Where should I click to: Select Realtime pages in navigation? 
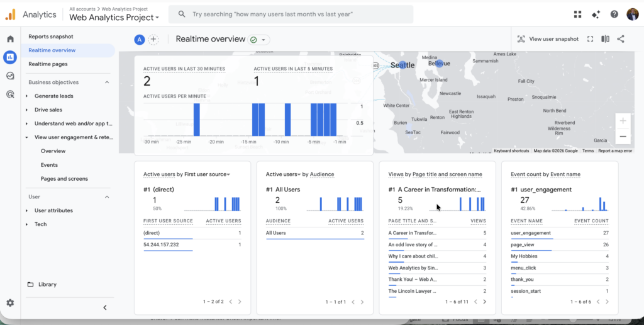tap(48, 64)
